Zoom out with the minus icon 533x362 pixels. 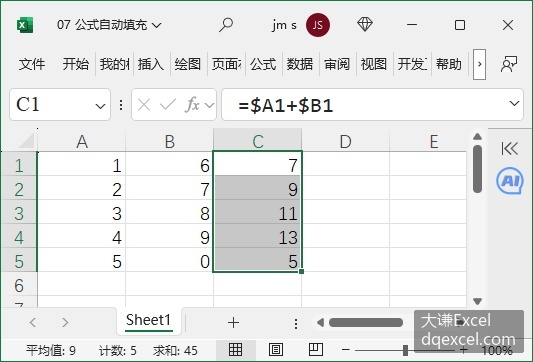click(346, 350)
